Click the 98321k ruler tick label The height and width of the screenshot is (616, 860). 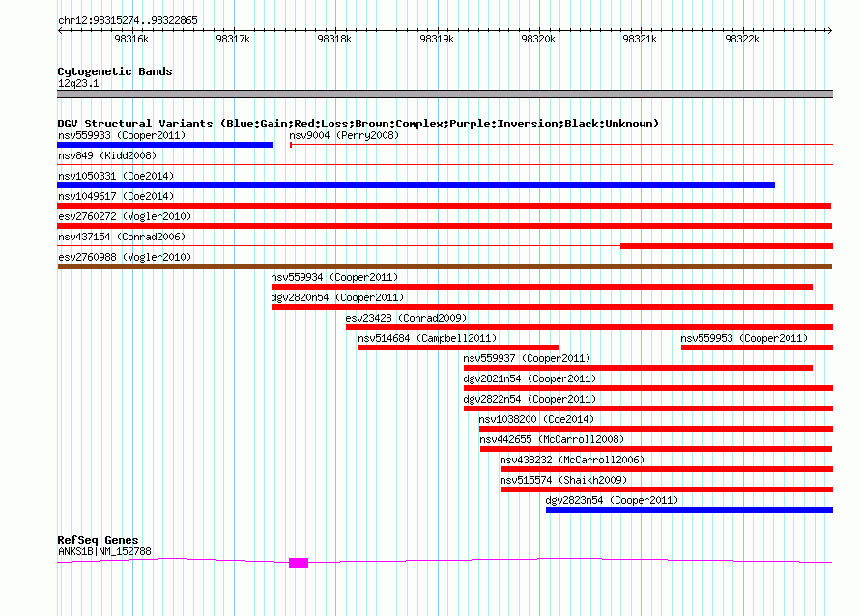pyautogui.click(x=640, y=39)
